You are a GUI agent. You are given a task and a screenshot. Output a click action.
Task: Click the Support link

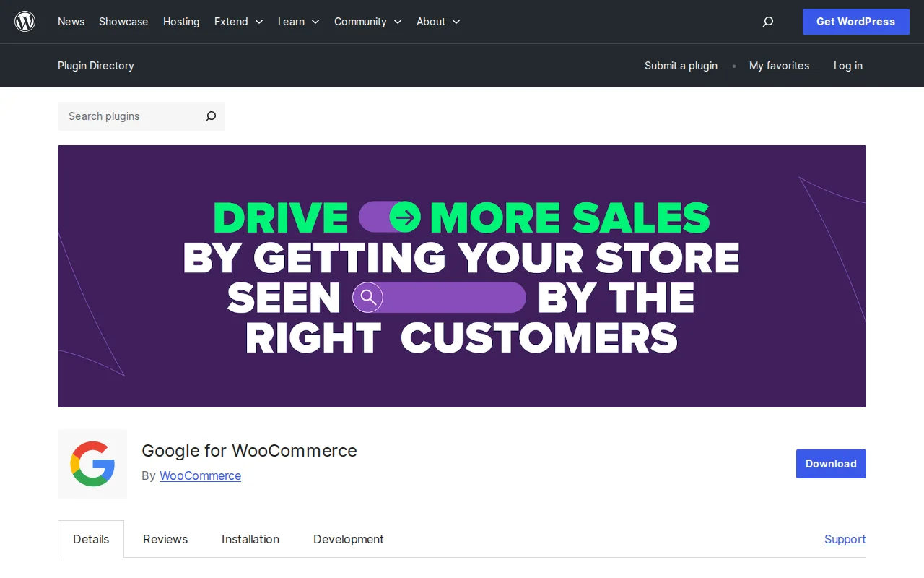click(845, 539)
